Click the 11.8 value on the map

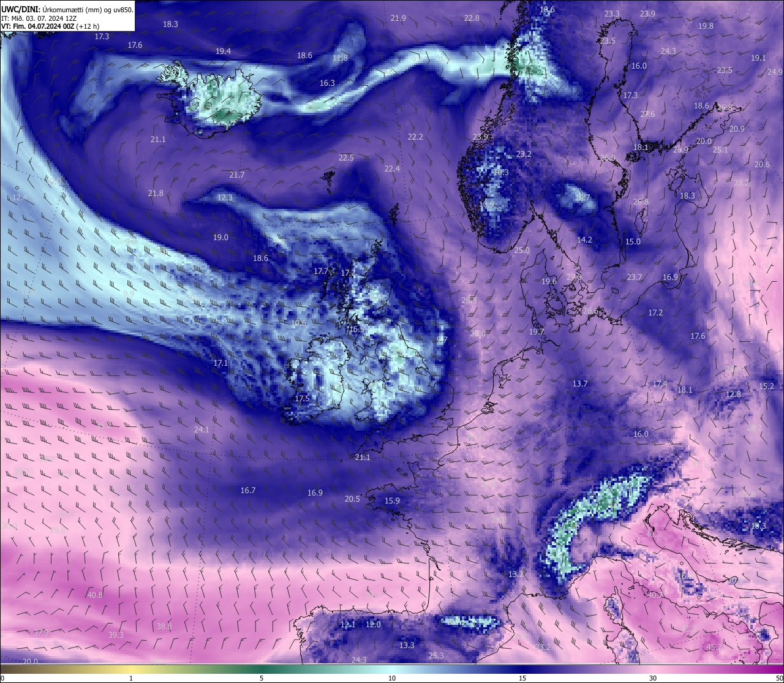point(340,58)
